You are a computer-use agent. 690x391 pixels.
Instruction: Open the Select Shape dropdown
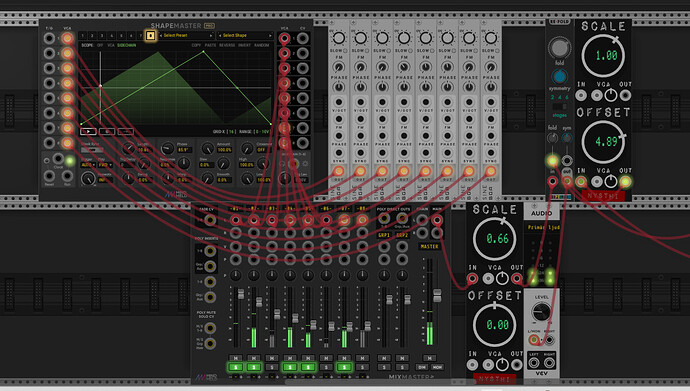tap(246, 36)
